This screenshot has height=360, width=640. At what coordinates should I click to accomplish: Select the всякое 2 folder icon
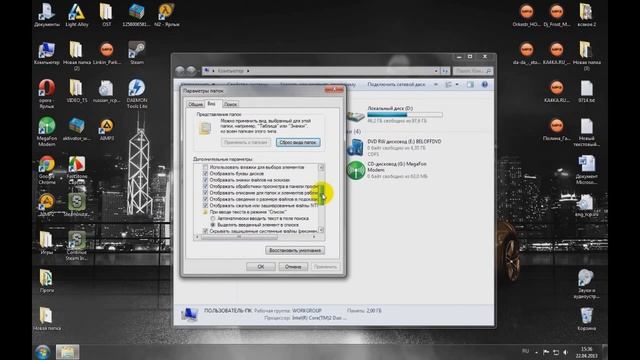[x=587, y=15]
